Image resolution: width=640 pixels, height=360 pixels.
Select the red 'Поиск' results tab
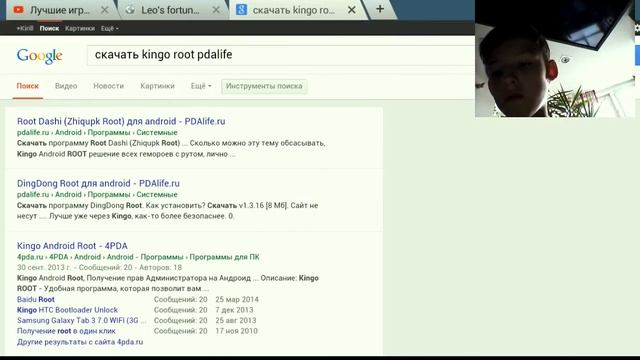pos(27,86)
